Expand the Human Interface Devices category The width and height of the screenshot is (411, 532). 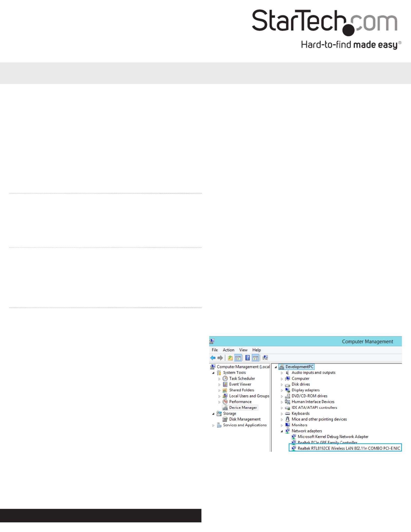[282, 402]
